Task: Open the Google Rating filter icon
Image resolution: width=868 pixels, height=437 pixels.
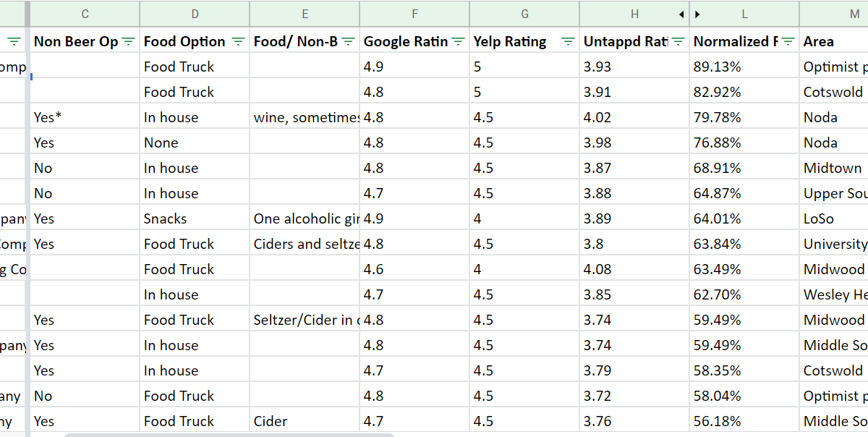Action: tap(458, 41)
